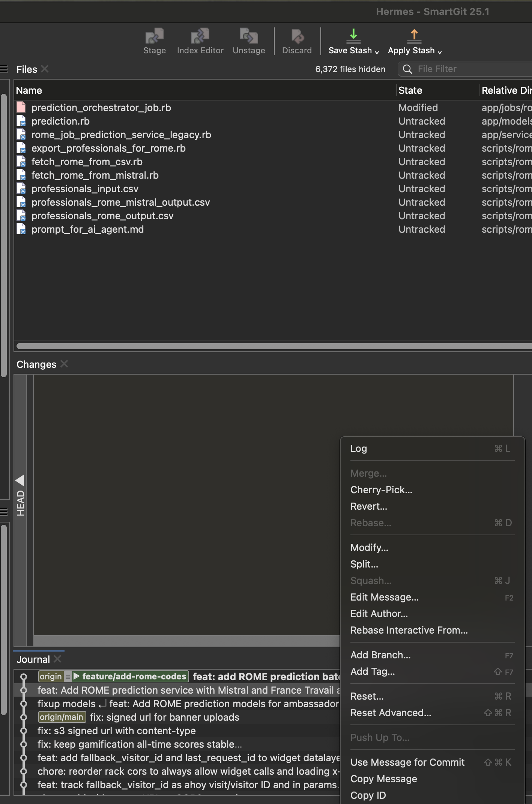The image size is (532, 804).
Task: Click the Save Stash icon
Action: click(353, 36)
